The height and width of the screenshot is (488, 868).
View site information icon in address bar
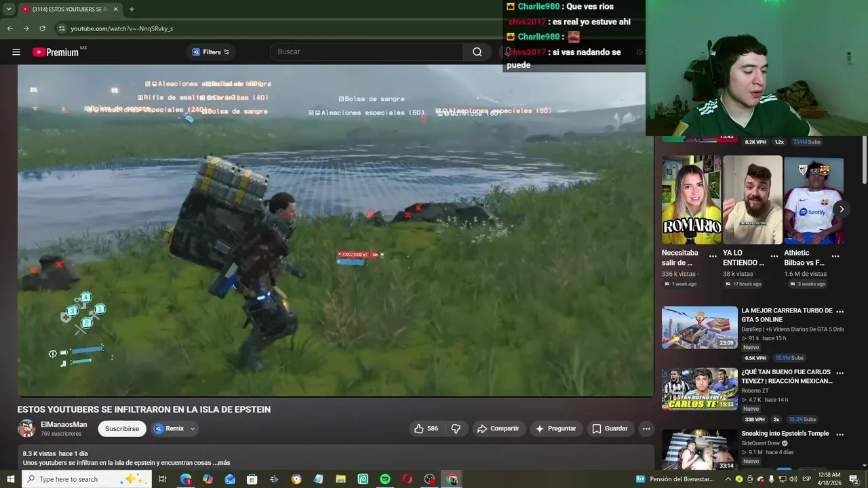click(x=62, y=28)
